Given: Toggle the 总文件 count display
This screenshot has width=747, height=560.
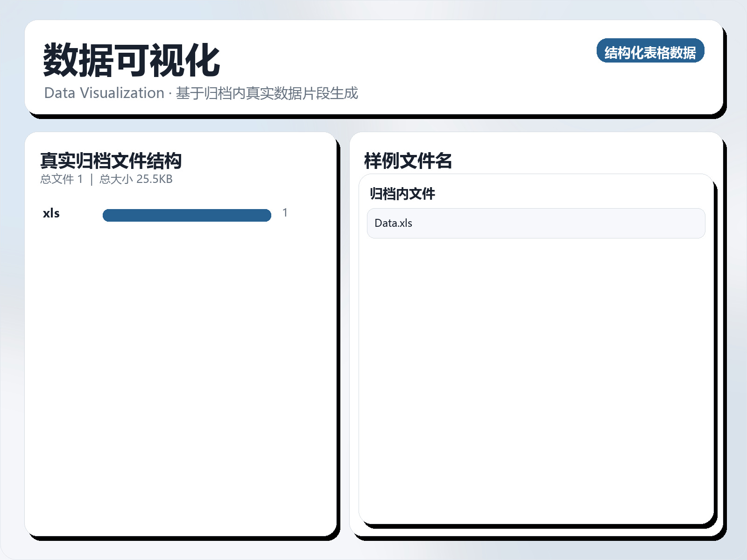Looking at the screenshot, I should point(62,178).
